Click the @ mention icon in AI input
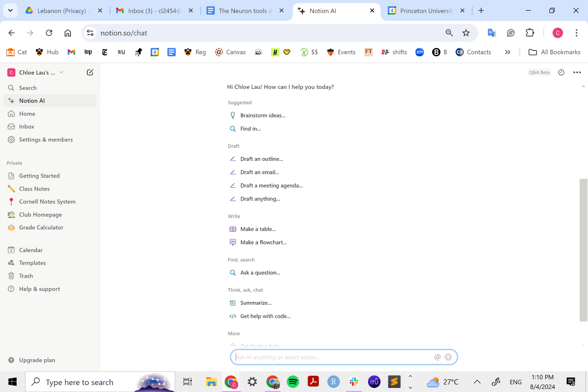This screenshot has width=588, height=392. tap(437, 357)
